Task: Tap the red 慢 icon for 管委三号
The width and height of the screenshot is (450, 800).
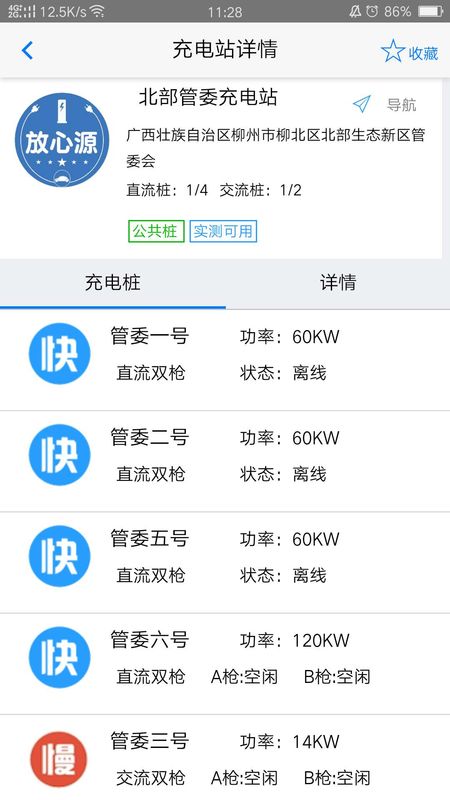Action: click(x=59, y=759)
